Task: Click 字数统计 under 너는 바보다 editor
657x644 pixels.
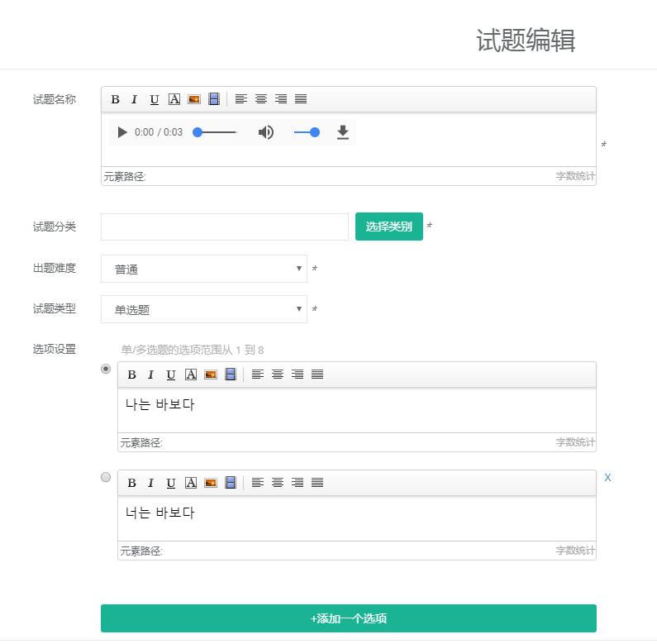Action: 575,551
